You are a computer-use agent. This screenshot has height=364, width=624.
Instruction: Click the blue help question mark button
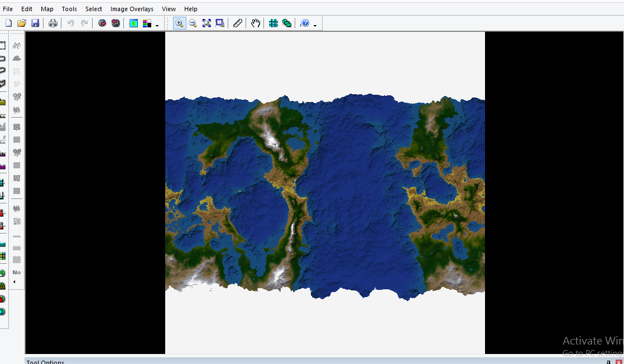click(305, 23)
